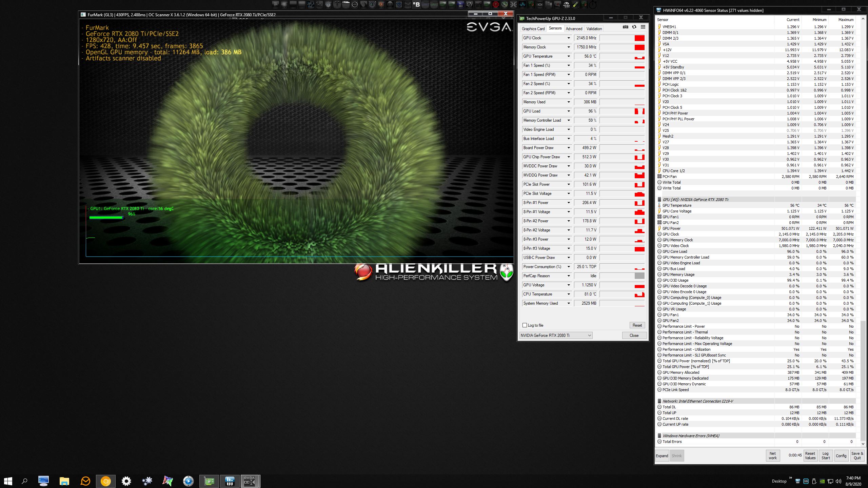
Task: Click the PerfCap Reason gray indicator bar
Action: point(639,276)
